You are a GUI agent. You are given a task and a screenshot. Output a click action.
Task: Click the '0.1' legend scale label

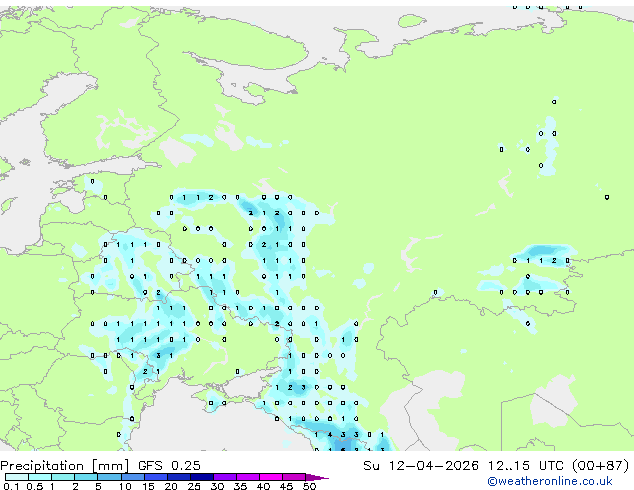[11, 486]
